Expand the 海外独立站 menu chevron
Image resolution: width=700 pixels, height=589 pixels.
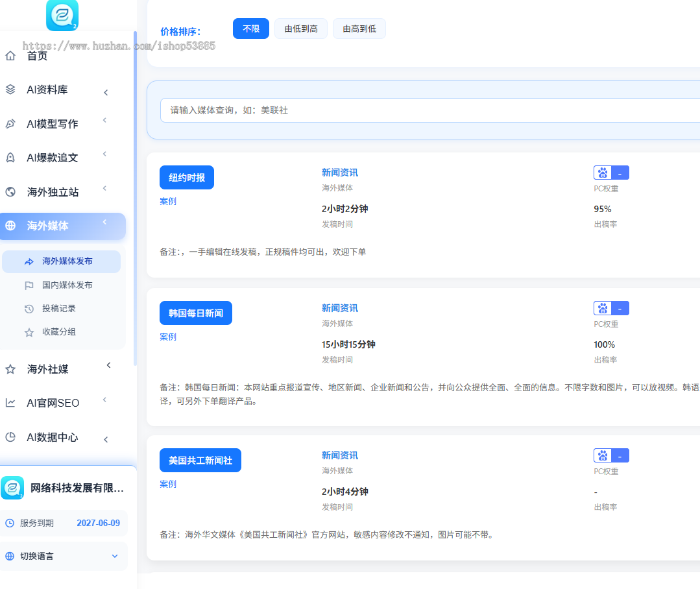pos(104,188)
